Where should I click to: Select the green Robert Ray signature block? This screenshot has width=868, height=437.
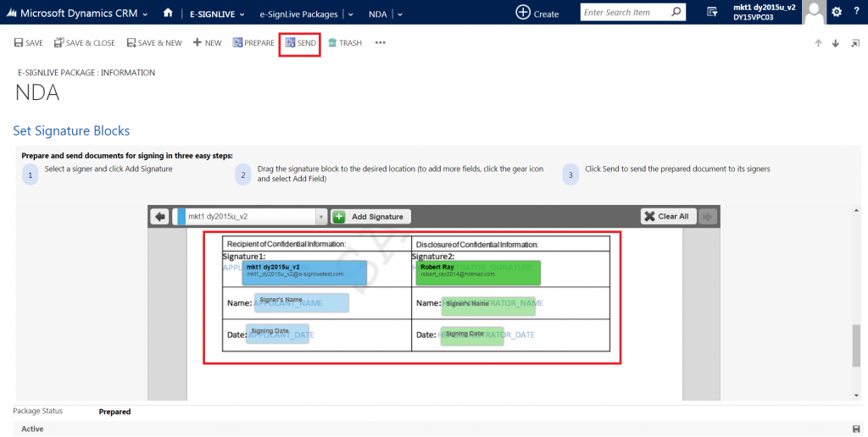click(478, 273)
